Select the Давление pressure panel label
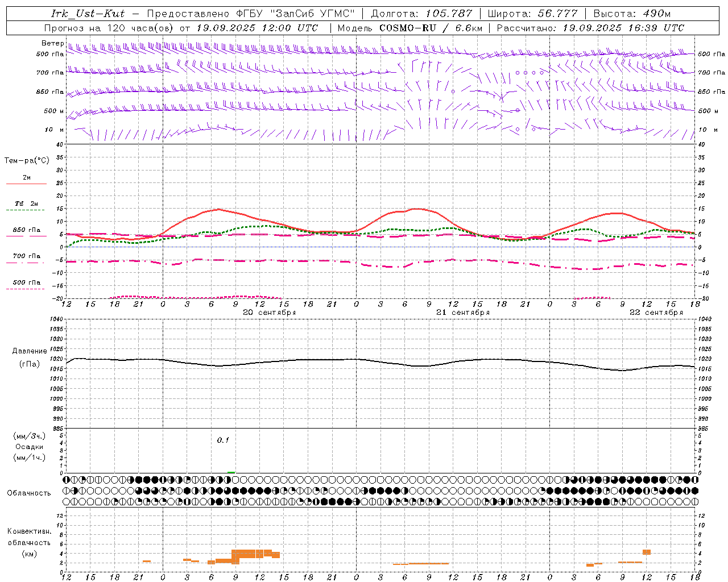The height and width of the screenshot is (582, 728). 30,351
